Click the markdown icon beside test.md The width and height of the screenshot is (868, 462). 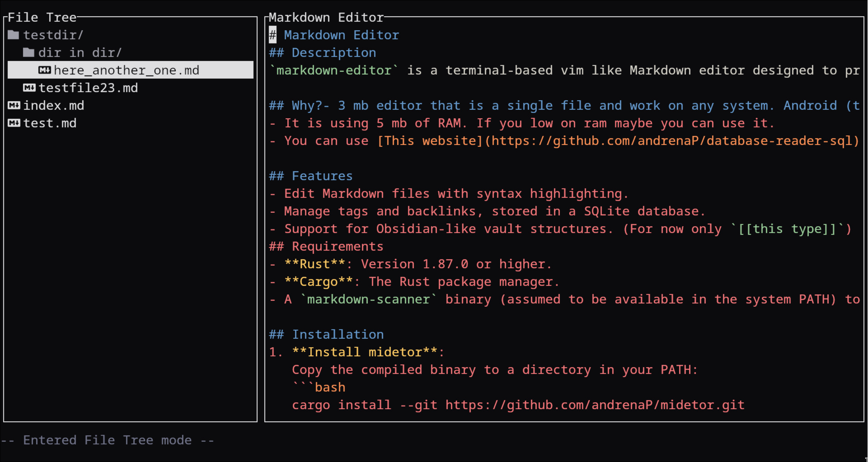pos(14,123)
